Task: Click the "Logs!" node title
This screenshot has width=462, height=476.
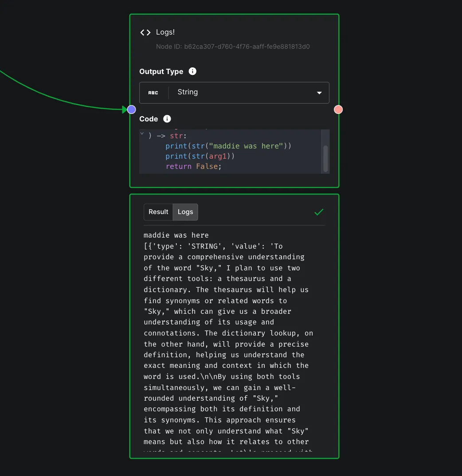Action: pos(165,32)
